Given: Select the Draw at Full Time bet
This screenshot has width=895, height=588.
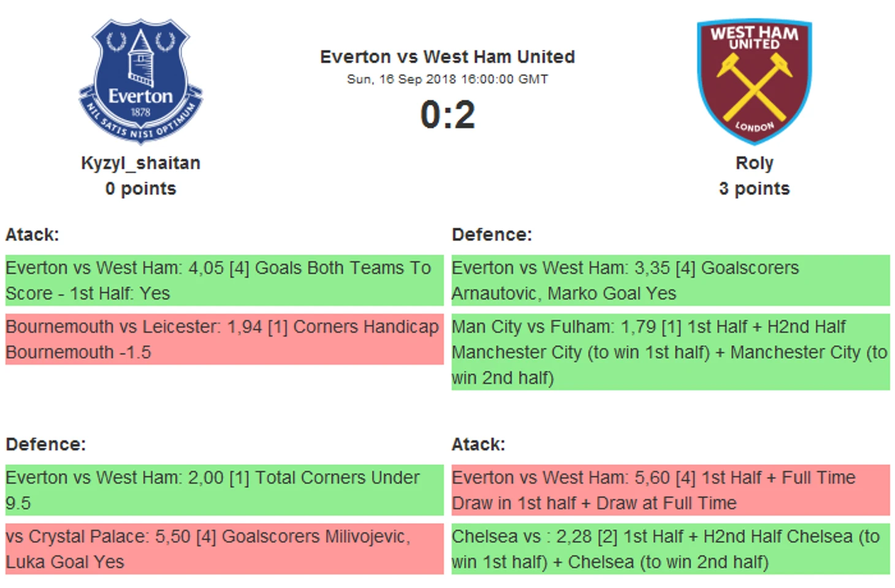Looking at the screenshot, I should [671, 490].
